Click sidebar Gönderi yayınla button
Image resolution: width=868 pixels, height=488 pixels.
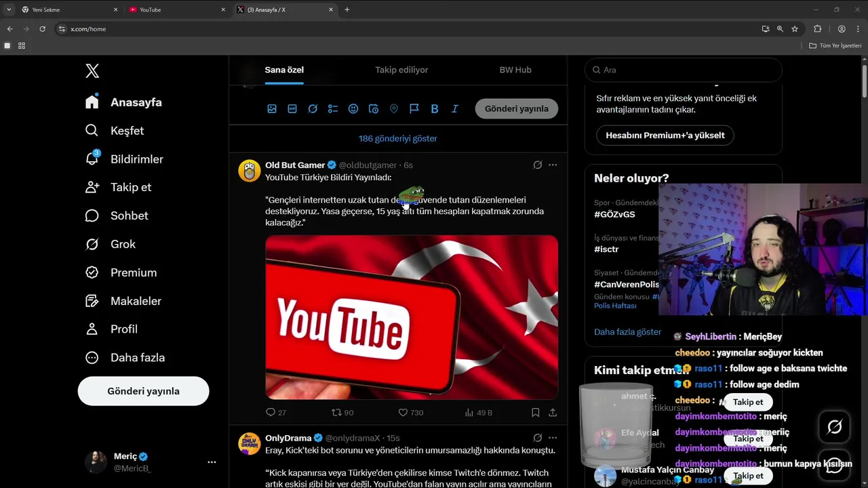coord(143,391)
